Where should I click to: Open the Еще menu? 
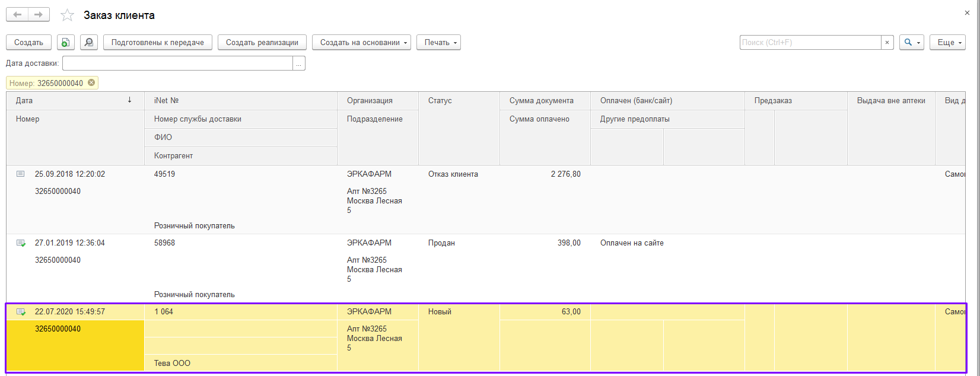[947, 43]
